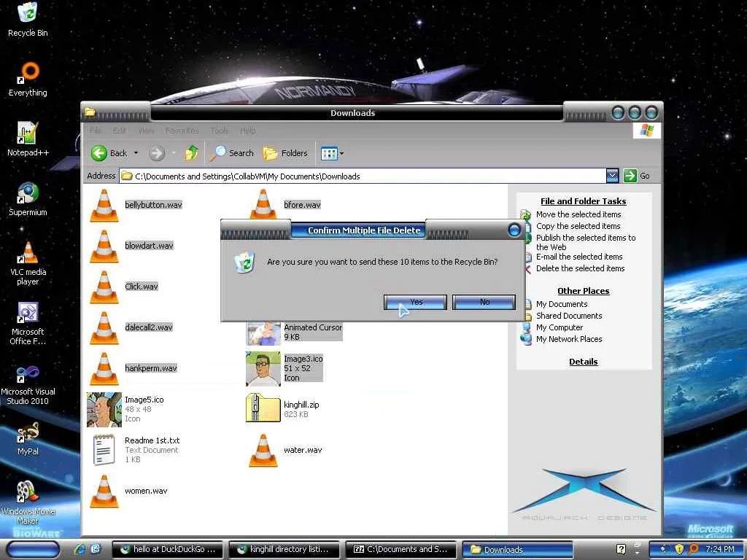Viewport: 747px width, 560px height.
Task: Confirm deletion with the Yes button
Action: pos(415,302)
